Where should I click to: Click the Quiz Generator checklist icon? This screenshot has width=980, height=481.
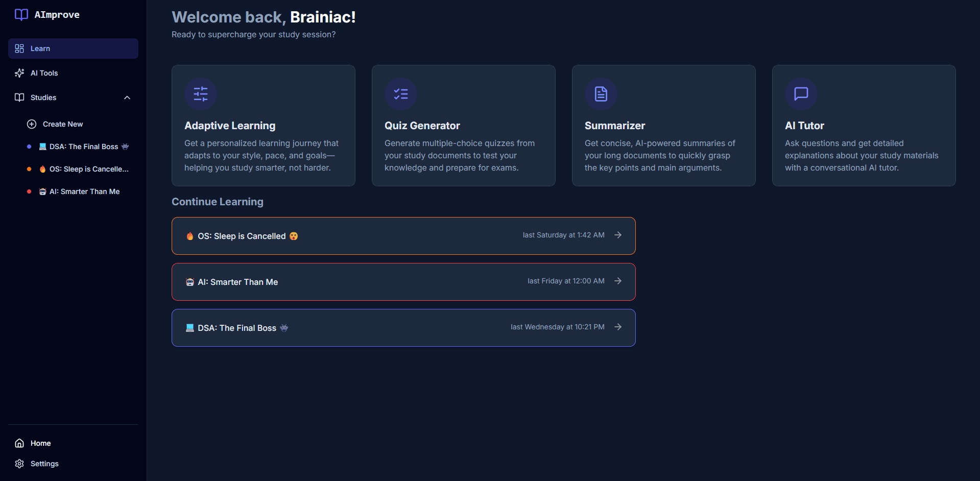(400, 93)
